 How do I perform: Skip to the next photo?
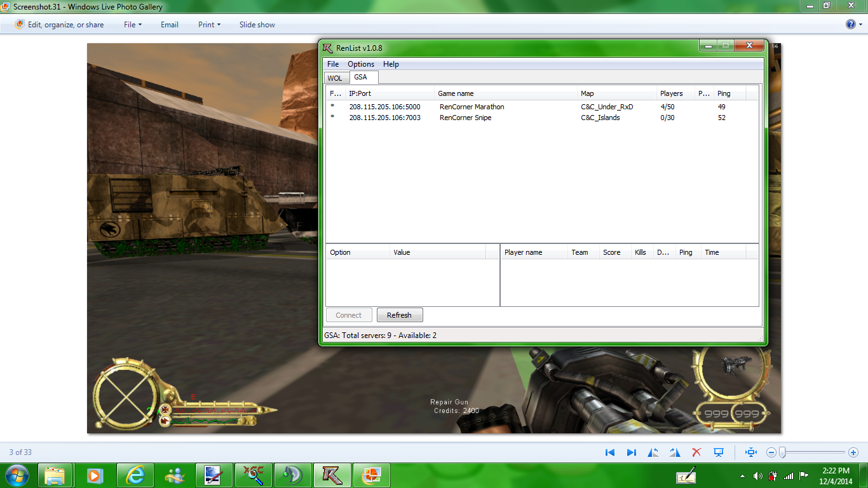[631, 452]
